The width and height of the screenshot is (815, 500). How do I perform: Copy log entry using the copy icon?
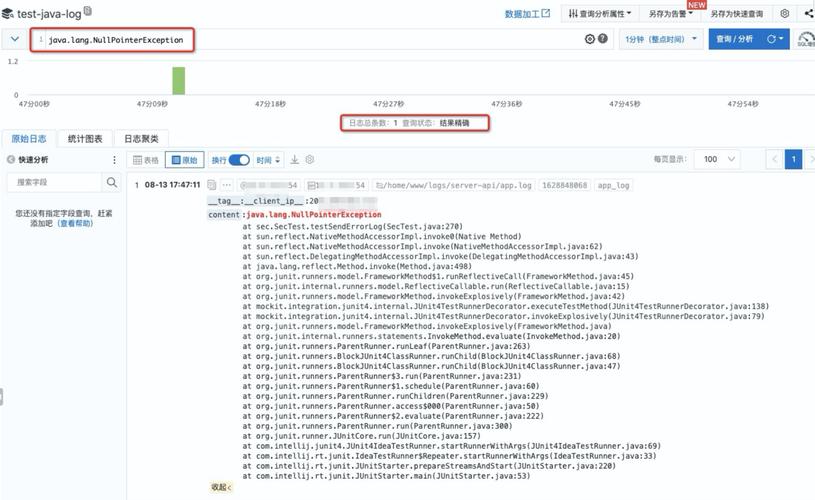[x=212, y=185]
